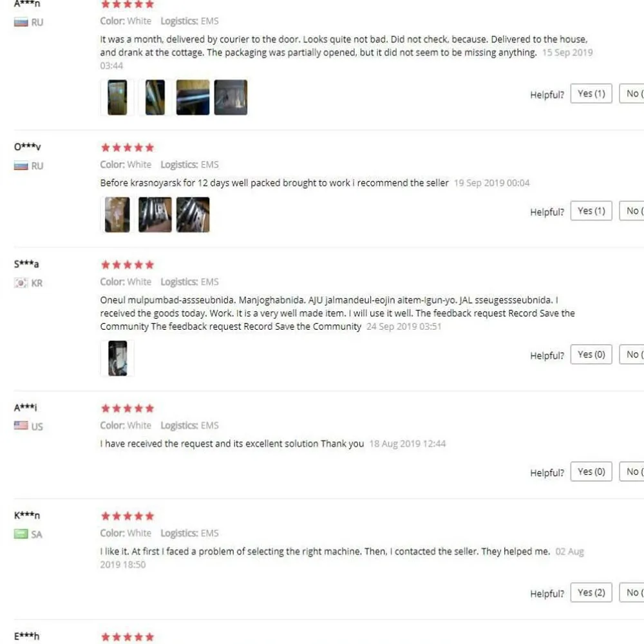Click the Korean flag icon beside KR

[x=21, y=283]
